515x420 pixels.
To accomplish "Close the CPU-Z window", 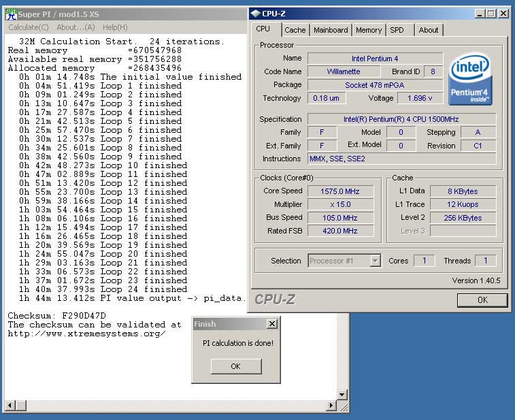I will coord(503,14).
